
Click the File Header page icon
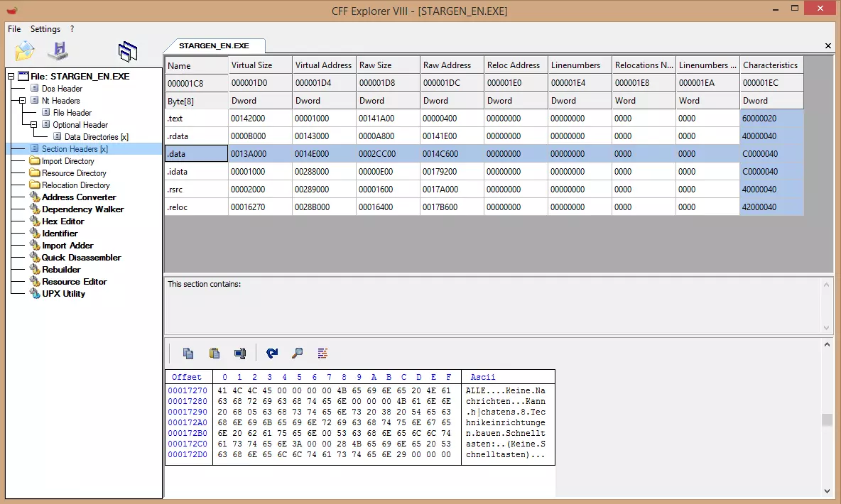[45, 113]
